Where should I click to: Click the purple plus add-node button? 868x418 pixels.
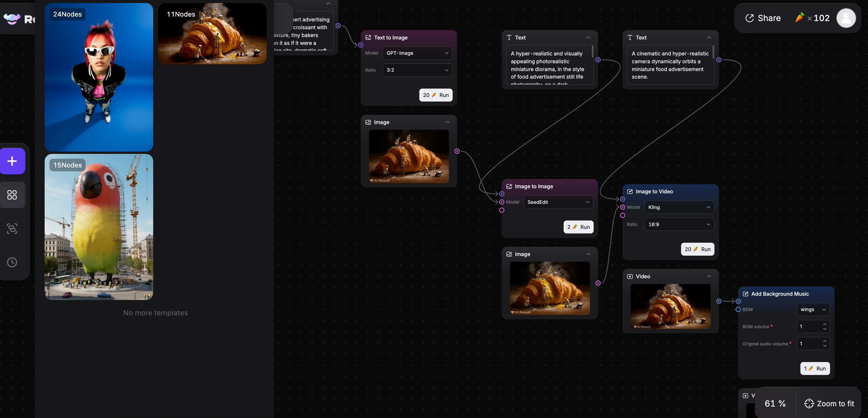pos(12,161)
